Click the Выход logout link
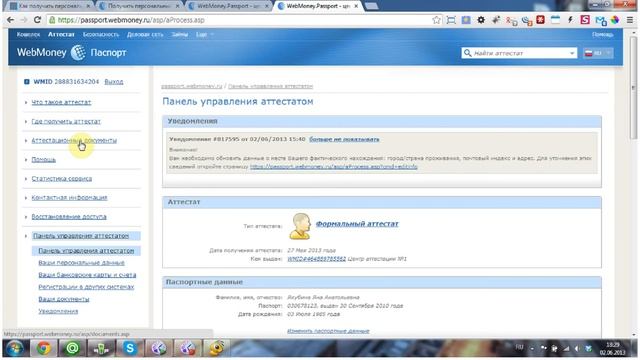640x360 pixels. [113, 82]
